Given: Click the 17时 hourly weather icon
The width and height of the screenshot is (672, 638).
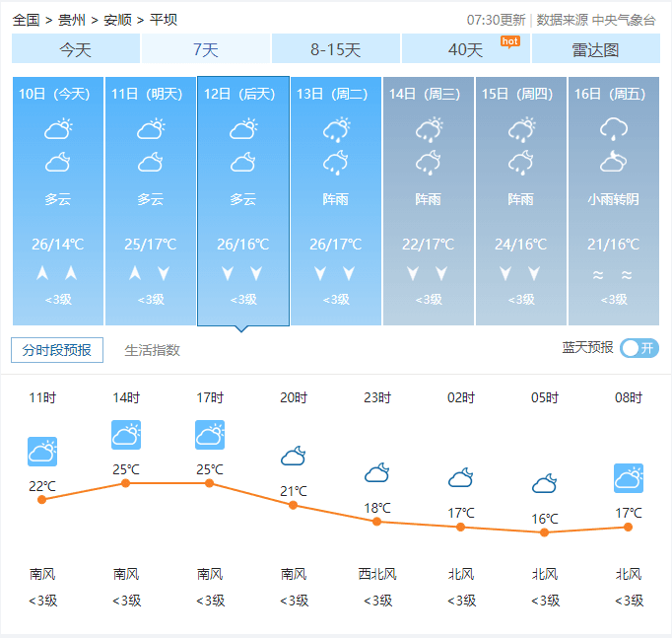Looking at the screenshot, I should (x=210, y=435).
